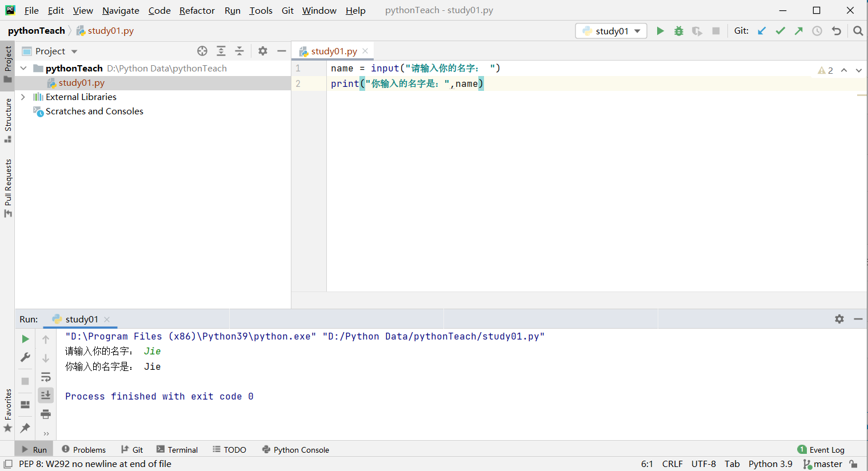Open run configuration wrench icon in the Run panel
This screenshot has width=868, height=471.
click(x=25, y=357)
